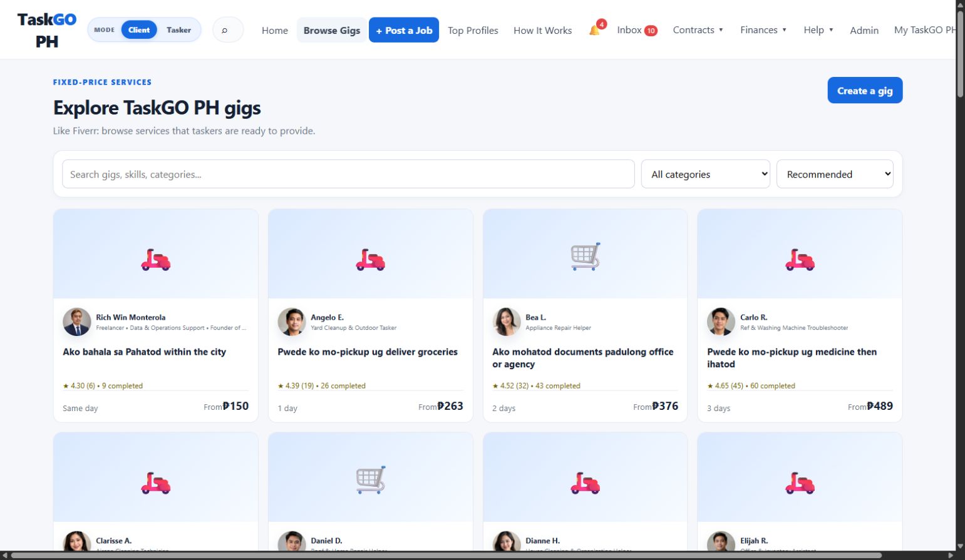Viewport: 965px width, 560px height.
Task: Open the Inbox
Action: [x=637, y=30]
